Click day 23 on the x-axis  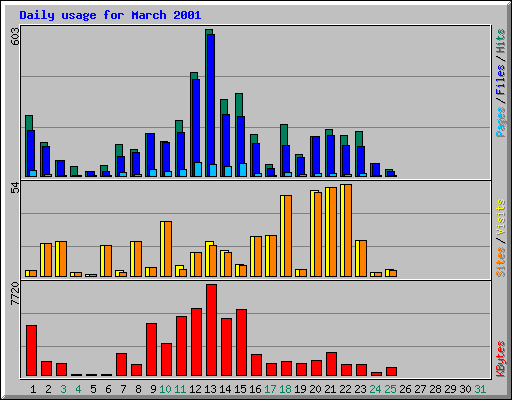click(x=360, y=389)
